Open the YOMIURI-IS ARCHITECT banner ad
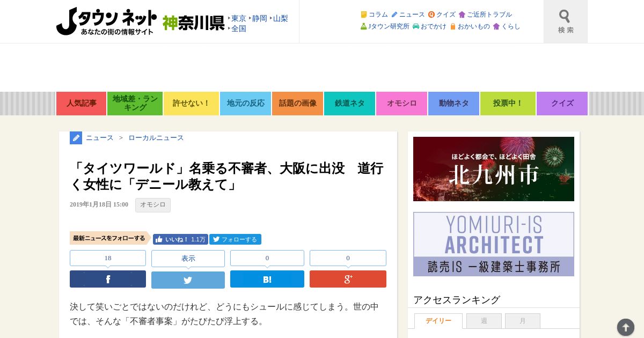This screenshot has width=644, height=338. click(494, 244)
